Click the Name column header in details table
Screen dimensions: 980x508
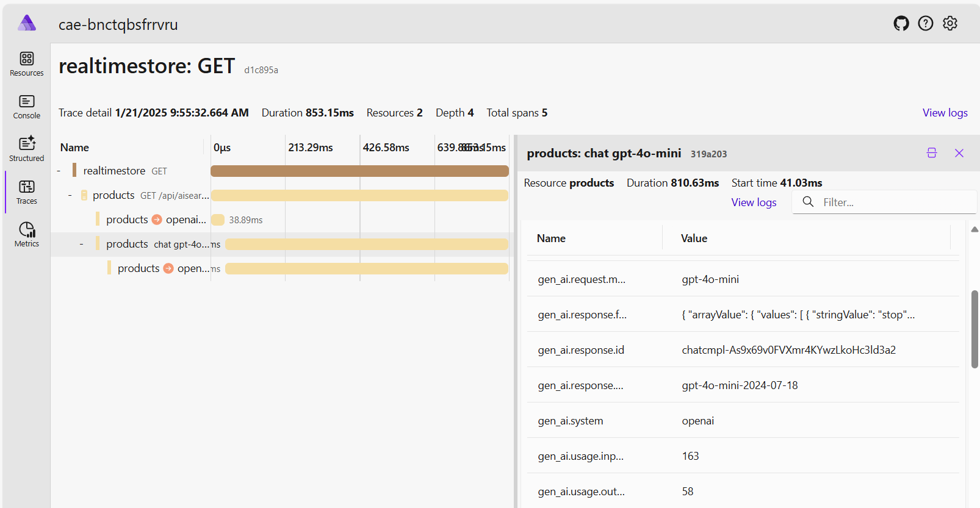click(551, 238)
